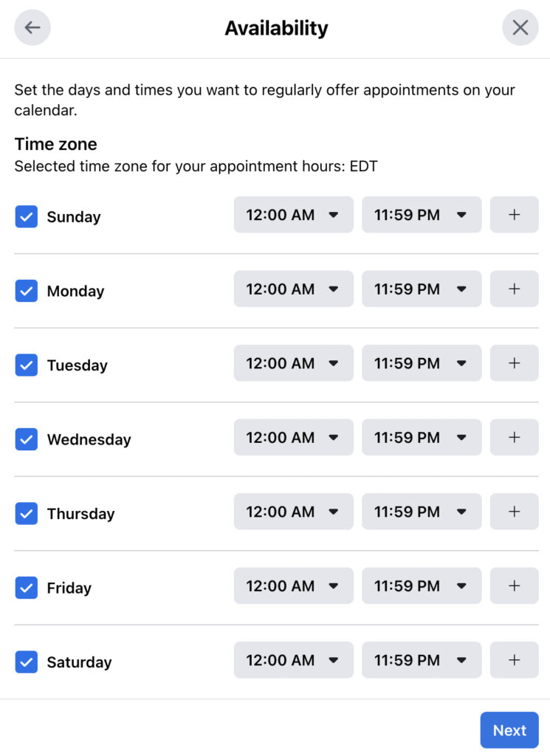Adjust Wednesday's end time dropdown
The image size is (550, 756).
pyautogui.click(x=422, y=437)
